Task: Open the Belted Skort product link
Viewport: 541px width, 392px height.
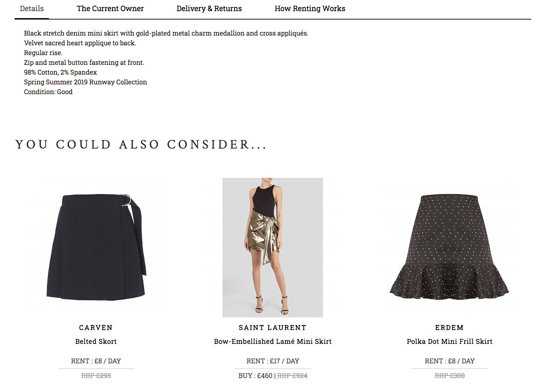Action: point(96,341)
